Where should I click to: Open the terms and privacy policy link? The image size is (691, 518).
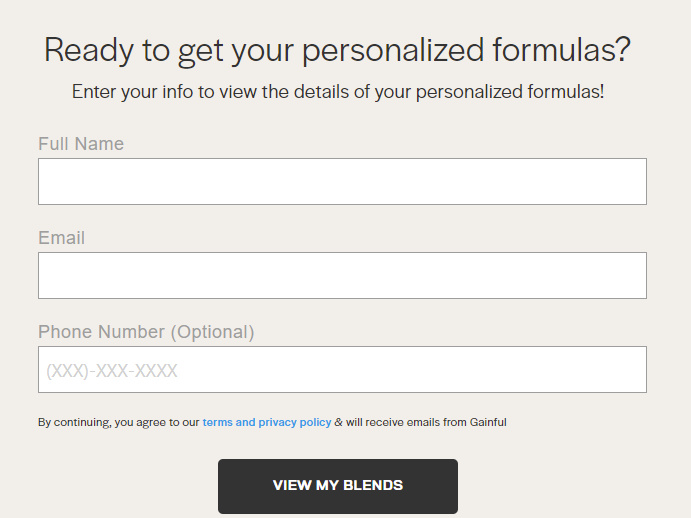click(x=267, y=422)
